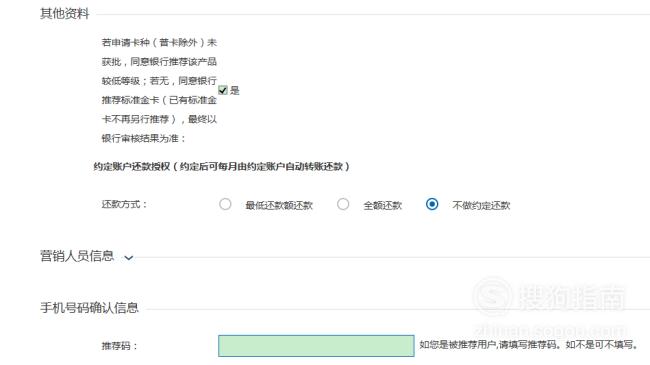Select the 最低还款额还款 radio option
This screenshot has width=650, height=365.
click(225, 204)
